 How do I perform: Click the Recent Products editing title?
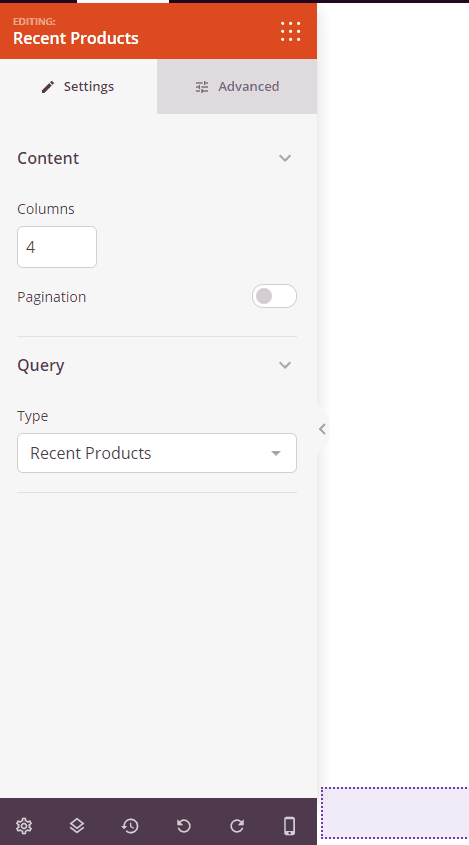click(75, 38)
